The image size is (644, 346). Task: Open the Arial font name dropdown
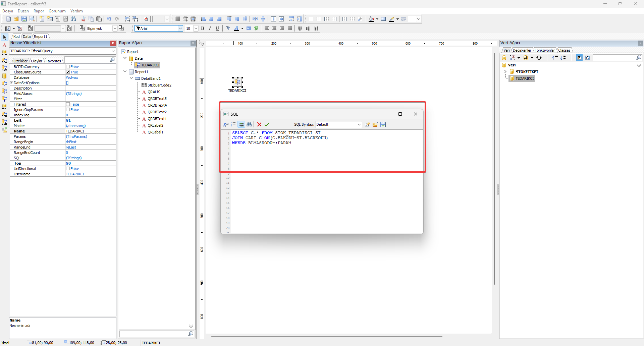coord(180,28)
